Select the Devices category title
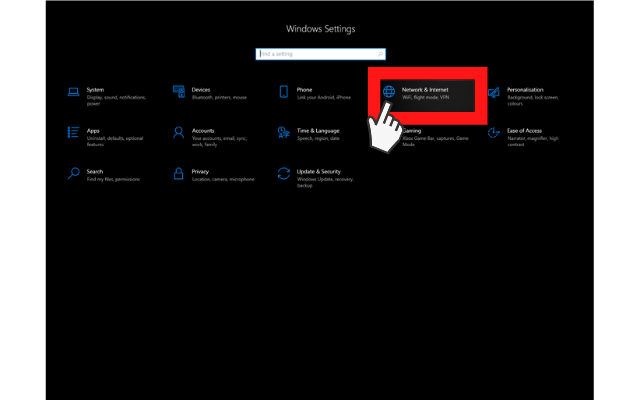 [x=201, y=90]
